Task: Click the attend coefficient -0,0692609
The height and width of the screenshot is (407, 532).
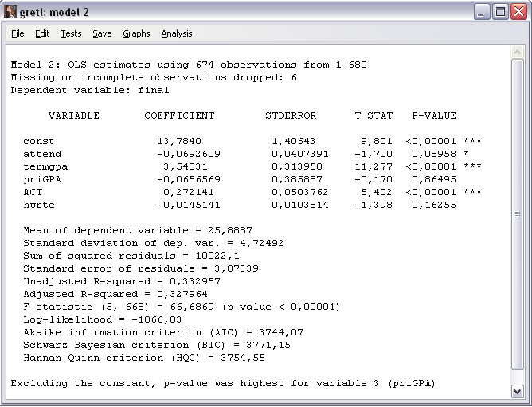Action: click(189, 154)
